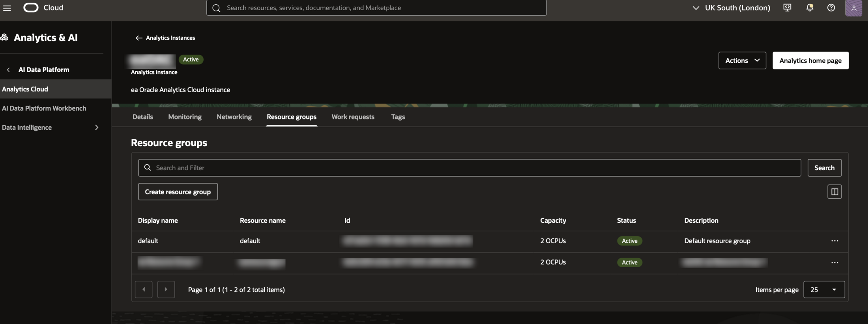868x324 pixels.
Task: Open the UK South (London) region selector
Action: pos(731,7)
